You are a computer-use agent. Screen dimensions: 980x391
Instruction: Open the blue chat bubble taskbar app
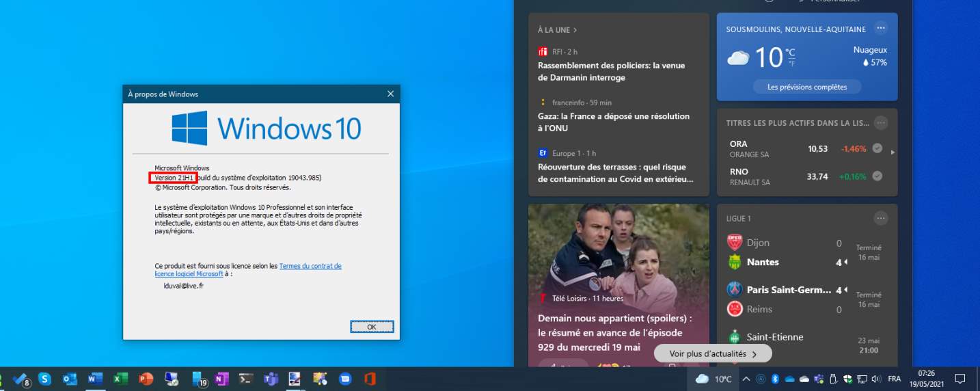345,379
